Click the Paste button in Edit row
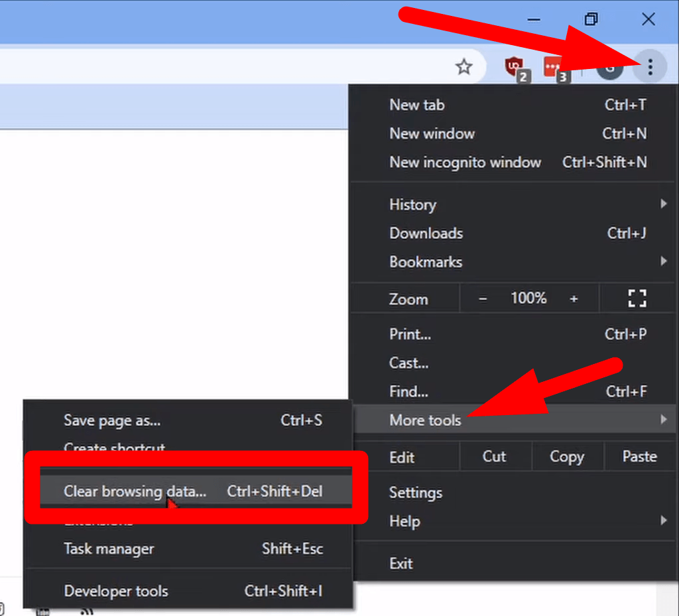The height and width of the screenshot is (616, 679). (x=639, y=457)
